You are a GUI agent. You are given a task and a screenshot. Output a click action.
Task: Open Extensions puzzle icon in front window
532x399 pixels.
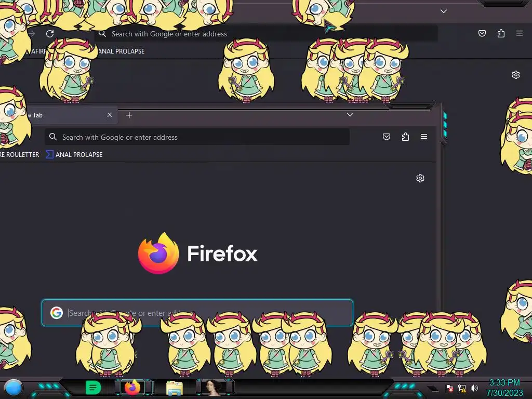pyautogui.click(x=405, y=137)
